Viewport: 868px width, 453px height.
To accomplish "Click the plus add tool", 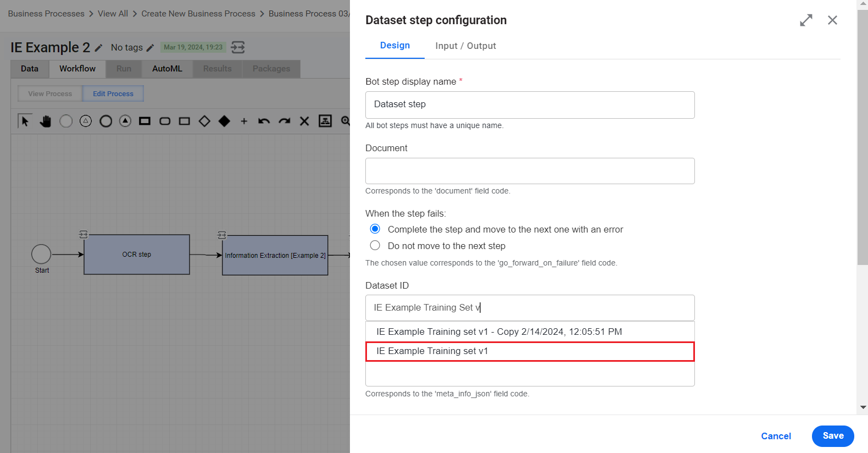I will 244,121.
